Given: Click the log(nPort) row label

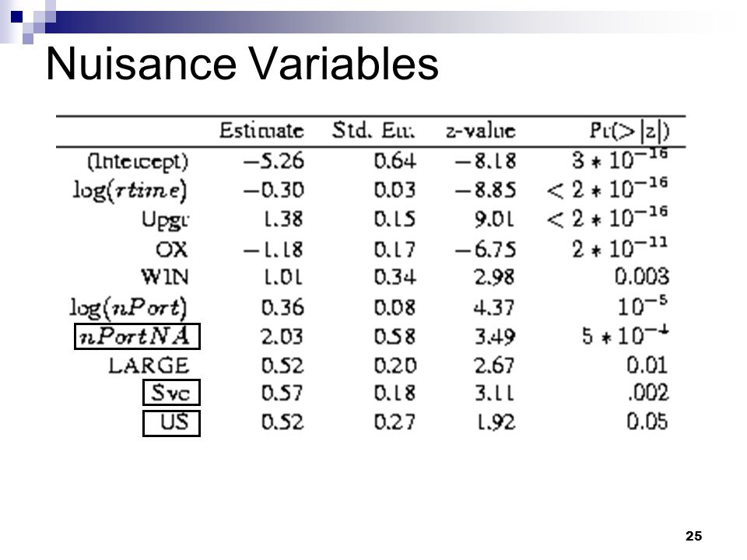Looking at the screenshot, I should [x=128, y=308].
